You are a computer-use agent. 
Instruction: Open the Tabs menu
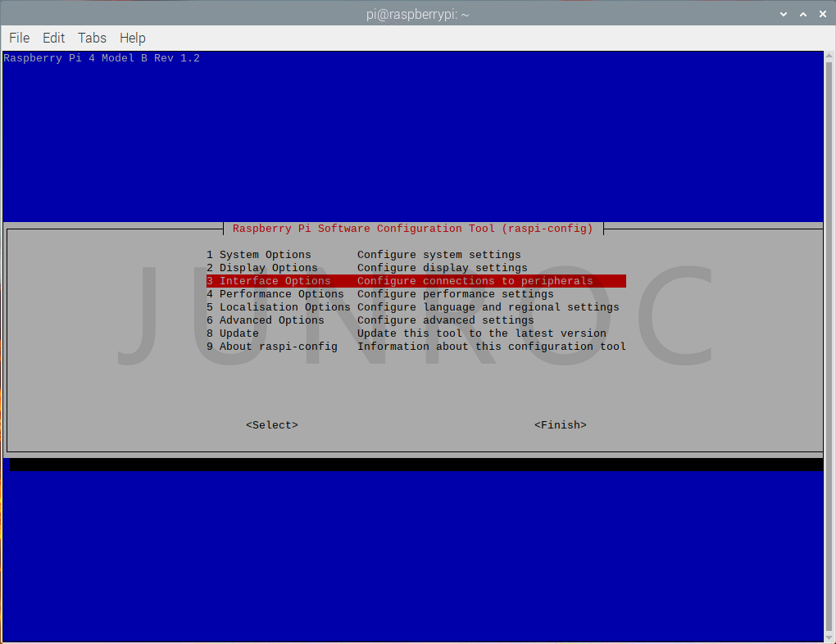[93, 38]
